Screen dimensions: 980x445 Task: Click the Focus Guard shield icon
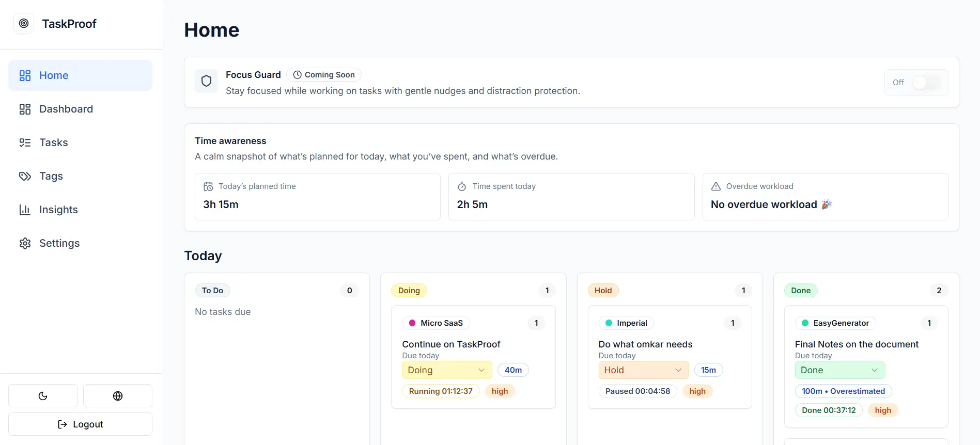pos(206,81)
